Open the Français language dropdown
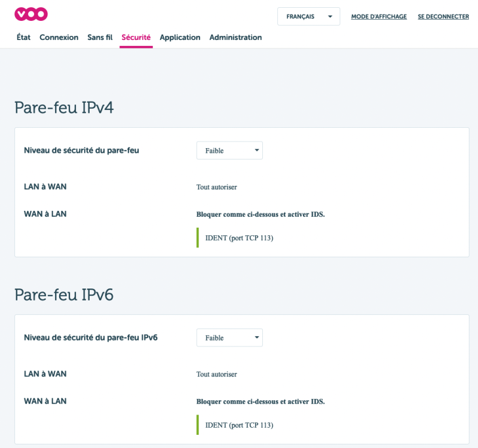The width and height of the screenshot is (478, 448). 301,17
